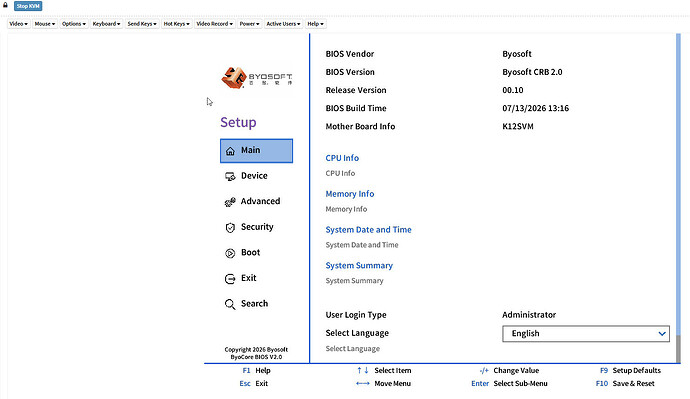Click the Exit arrow icon

click(x=230, y=278)
